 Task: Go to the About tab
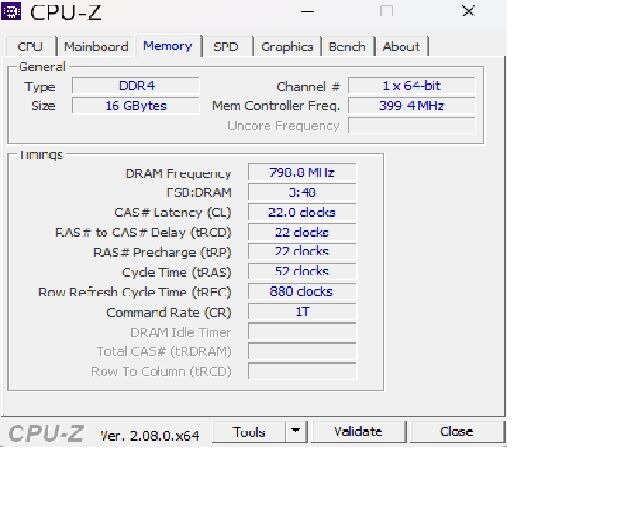(x=401, y=47)
